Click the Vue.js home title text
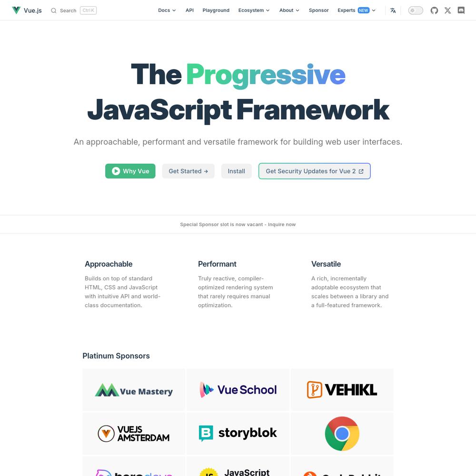The width and height of the screenshot is (476, 476). pos(33,10)
